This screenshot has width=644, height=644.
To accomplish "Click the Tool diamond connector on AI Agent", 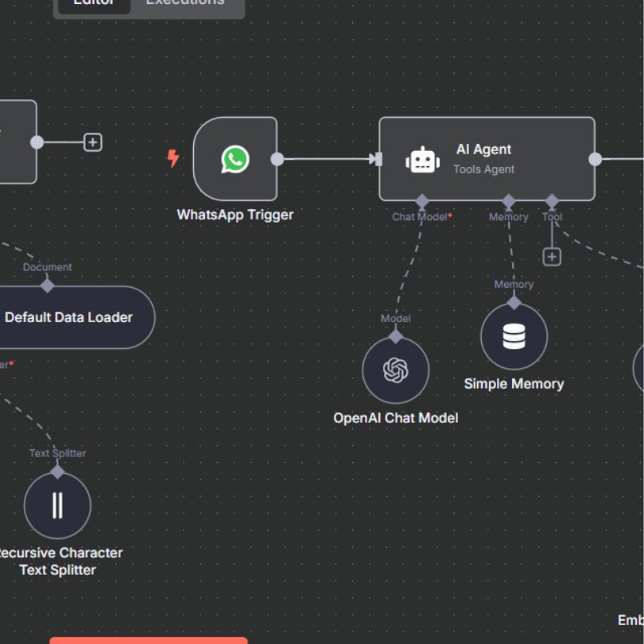I will (552, 201).
